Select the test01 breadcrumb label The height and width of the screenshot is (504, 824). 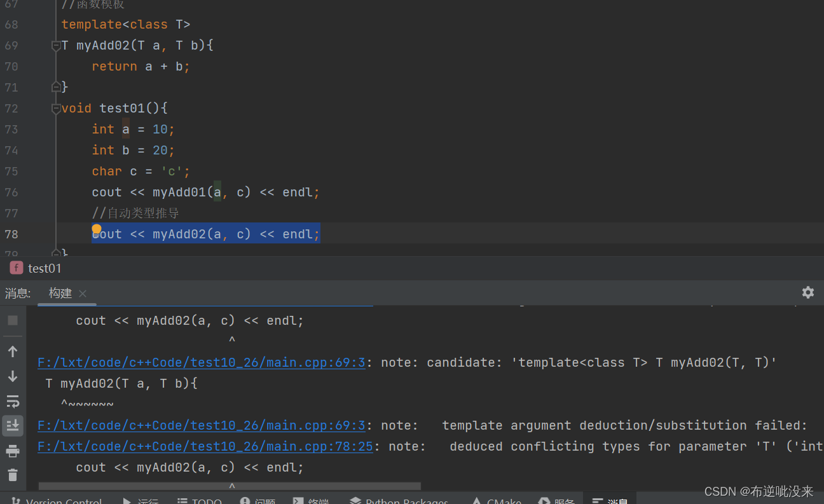click(x=45, y=268)
